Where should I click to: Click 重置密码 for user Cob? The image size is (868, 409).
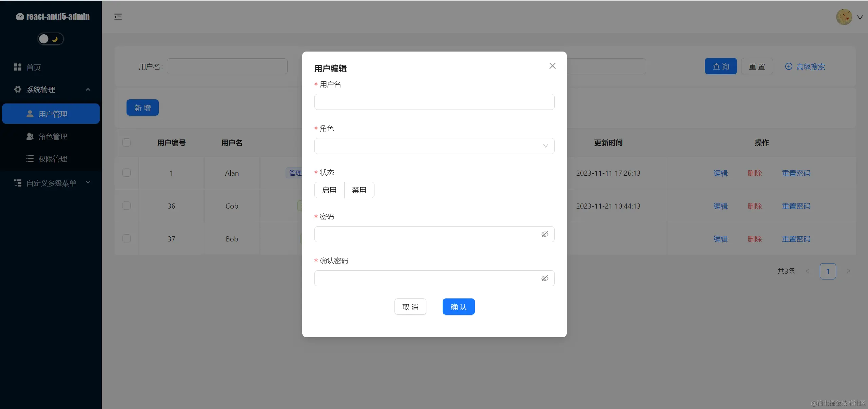pyautogui.click(x=796, y=206)
